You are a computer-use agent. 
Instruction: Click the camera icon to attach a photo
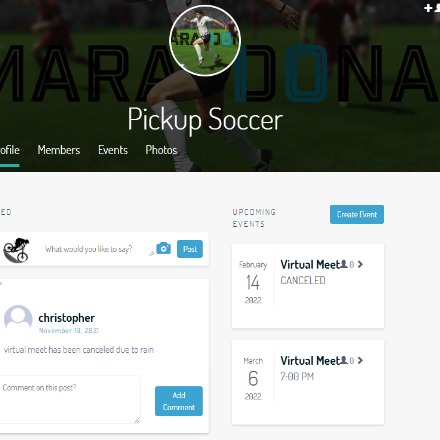pos(163,248)
